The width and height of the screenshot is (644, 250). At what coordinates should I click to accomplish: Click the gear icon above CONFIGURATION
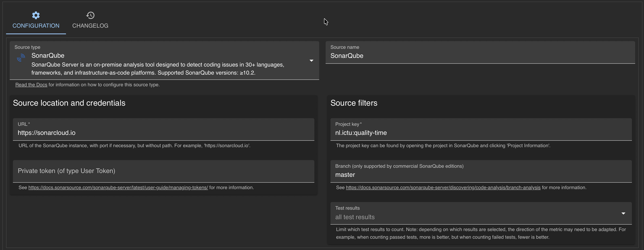click(36, 15)
